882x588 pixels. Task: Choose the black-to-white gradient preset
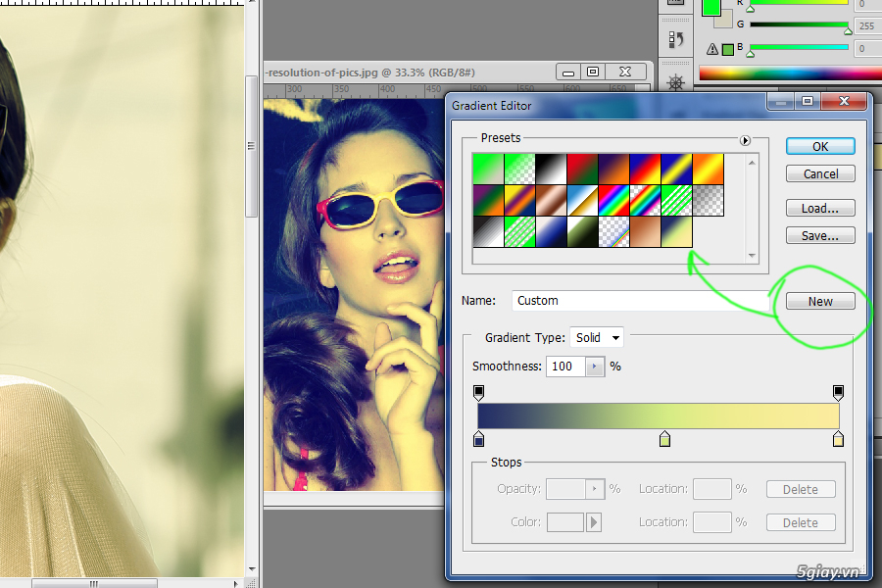(551, 170)
